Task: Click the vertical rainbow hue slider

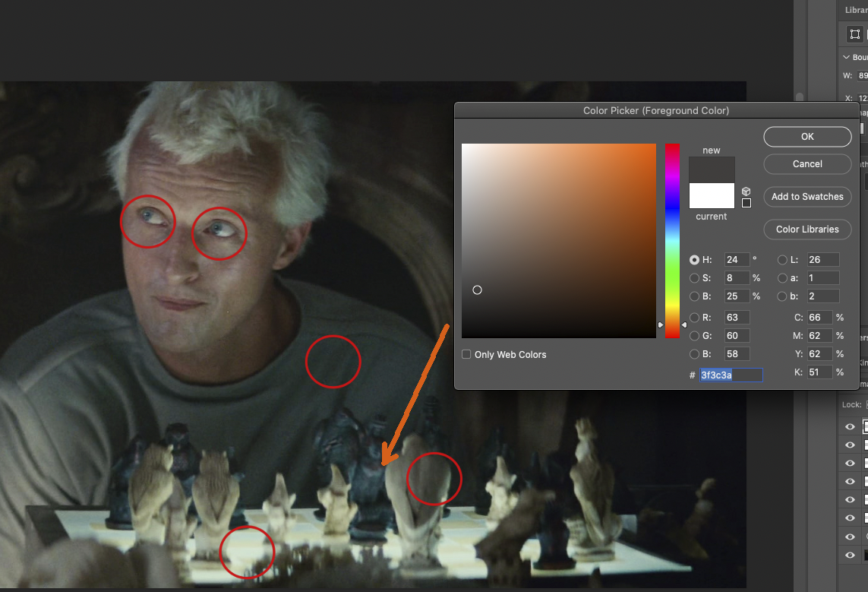Action: [x=672, y=241]
